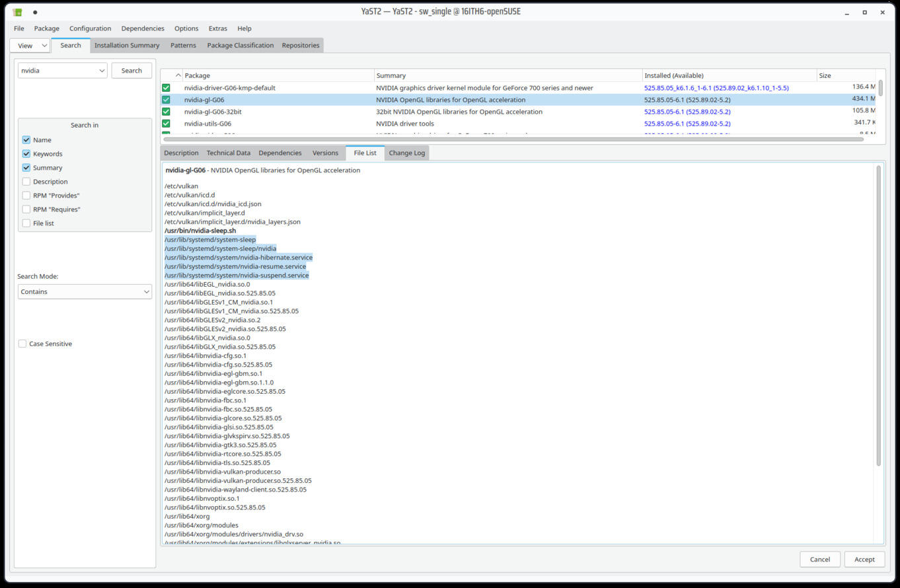Toggle the status icon for nvidia-utils-G06
900x588 pixels.
tap(166, 124)
